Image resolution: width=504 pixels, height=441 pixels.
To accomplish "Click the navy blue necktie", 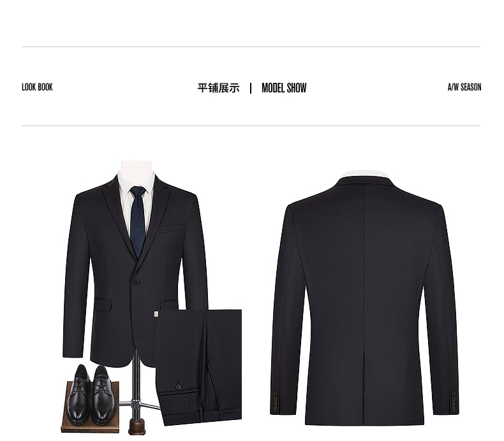I will click(x=138, y=222).
